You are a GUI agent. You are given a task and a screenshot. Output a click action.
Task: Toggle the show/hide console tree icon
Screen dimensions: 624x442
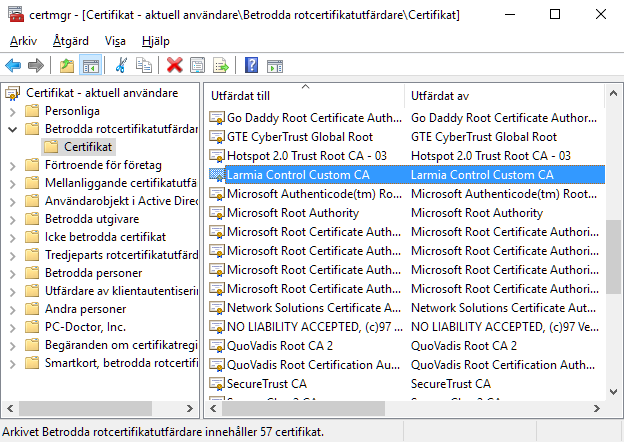click(x=90, y=65)
